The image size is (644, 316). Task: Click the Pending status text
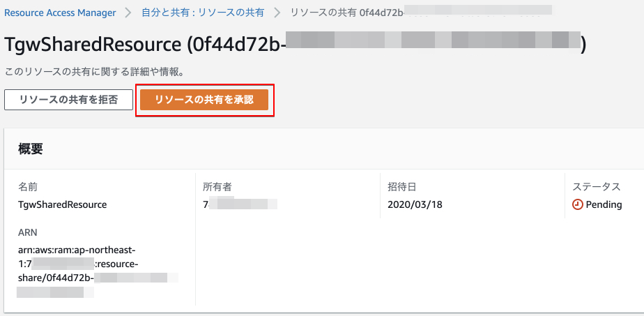coord(604,204)
